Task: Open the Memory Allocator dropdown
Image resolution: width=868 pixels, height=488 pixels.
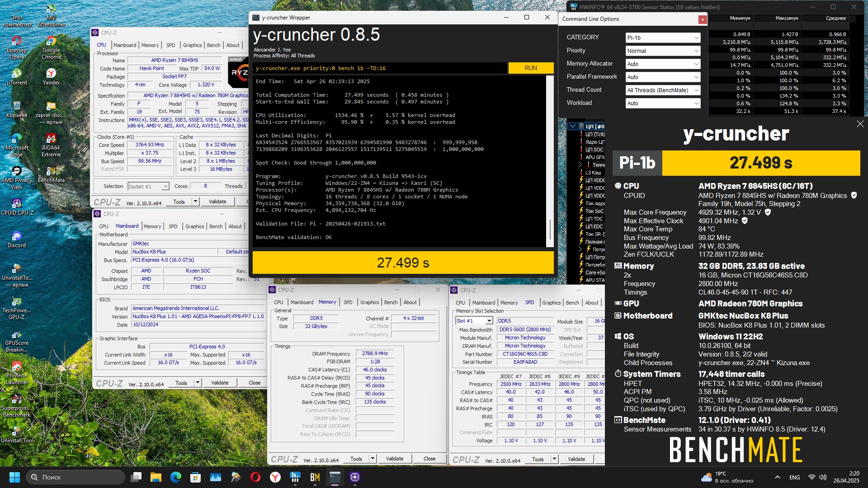Action: coord(663,64)
